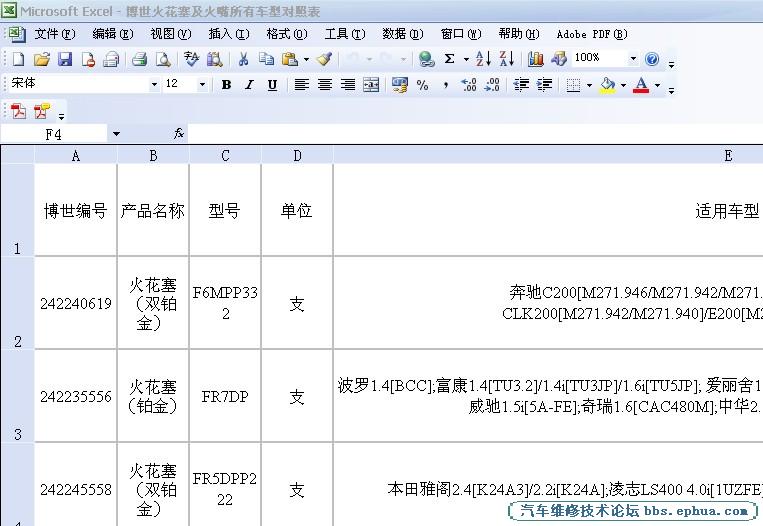Apply borders with the Borders icon

pyautogui.click(x=573, y=85)
